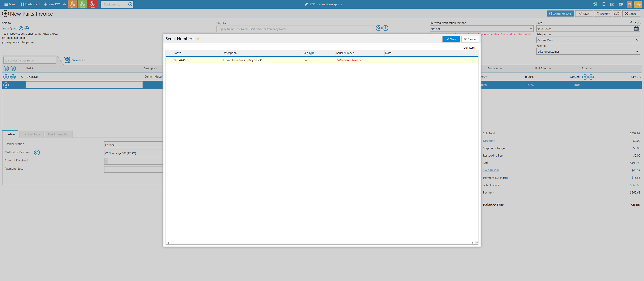Click the trash icon on part 9734445 row
The height and width of the screenshot is (281, 644).
[6, 77]
